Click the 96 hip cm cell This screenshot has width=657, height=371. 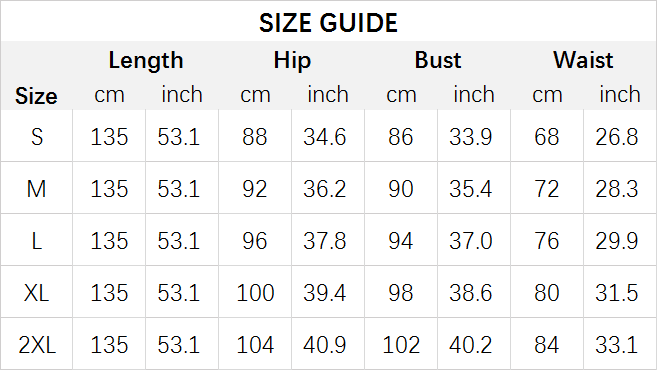point(254,241)
